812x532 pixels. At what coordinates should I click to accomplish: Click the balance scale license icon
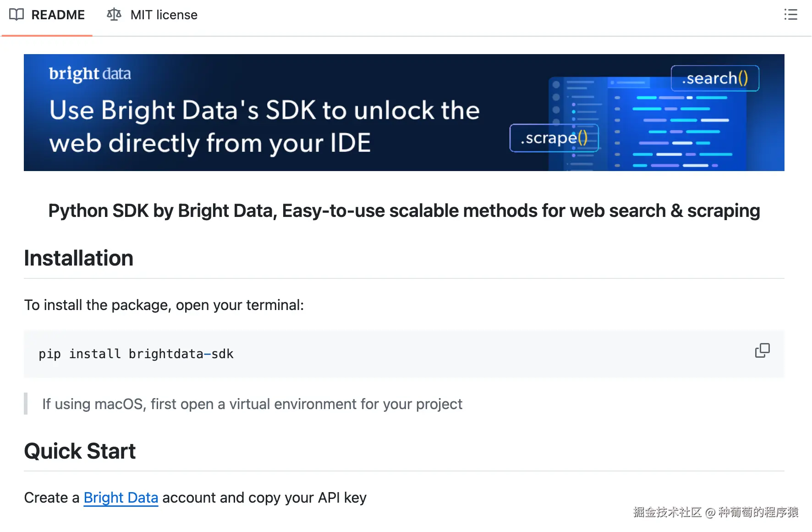pyautogui.click(x=114, y=15)
